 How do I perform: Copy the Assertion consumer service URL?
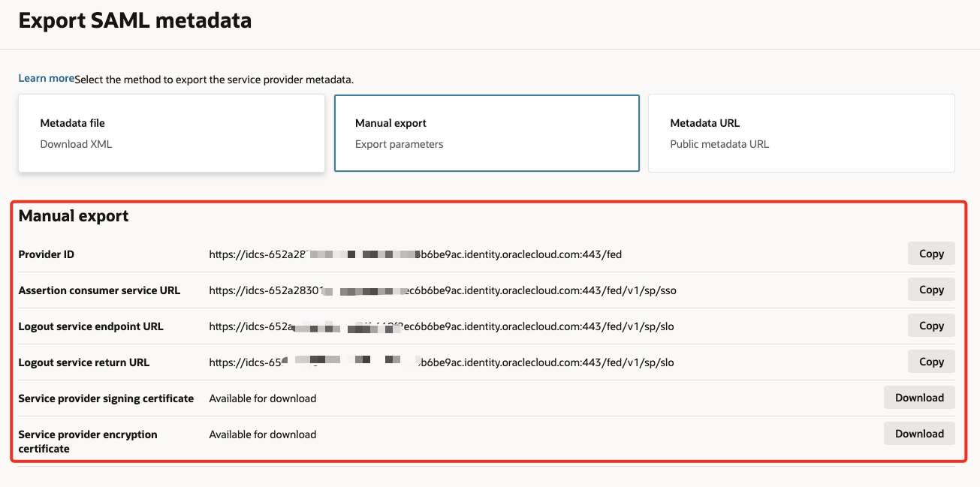tap(930, 290)
